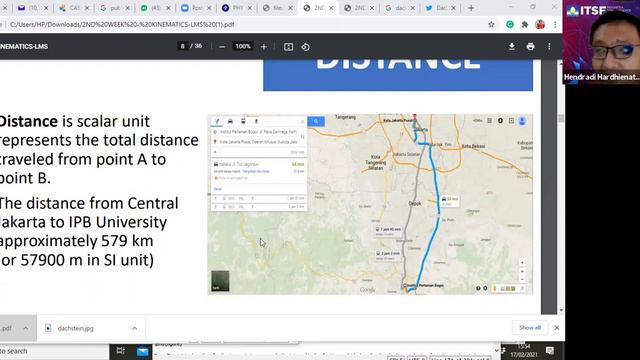Close the Twitter 'Dac' tab

click(453, 8)
